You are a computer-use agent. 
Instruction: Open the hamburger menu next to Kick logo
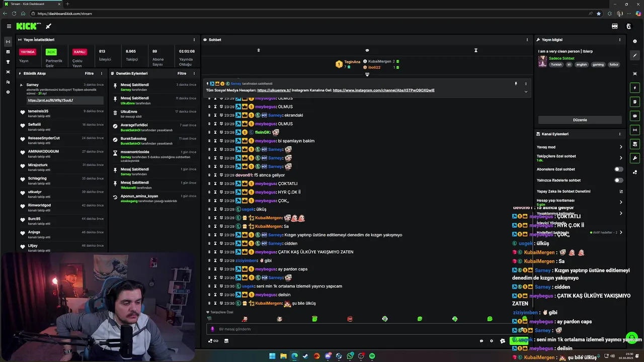tap(9, 26)
